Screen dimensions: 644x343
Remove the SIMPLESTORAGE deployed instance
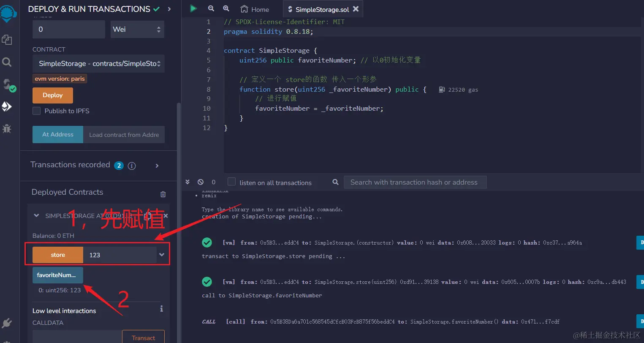coord(166,216)
